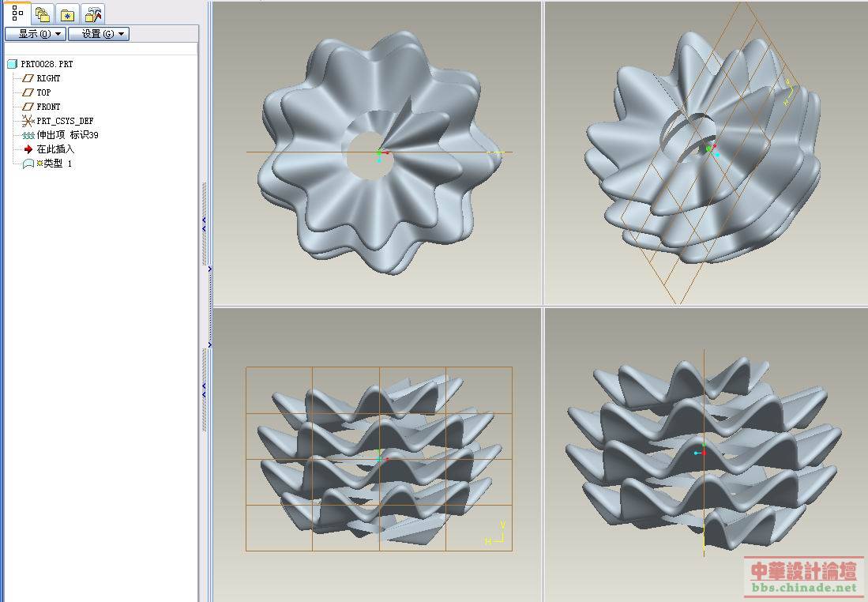The image size is (868, 602).
Task: Open the Folder Browser navigator tab
Action: 42,14
